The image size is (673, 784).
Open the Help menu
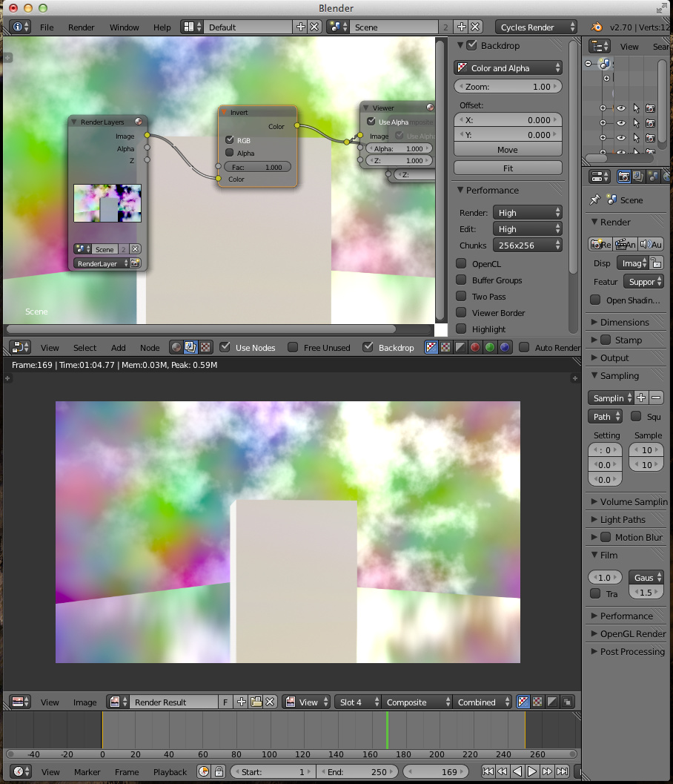pos(162,27)
